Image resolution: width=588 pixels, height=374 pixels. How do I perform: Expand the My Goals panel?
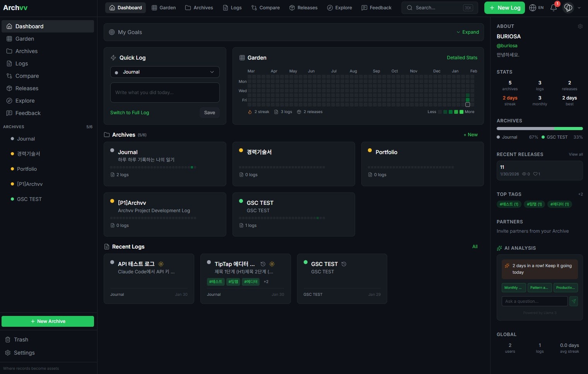click(x=468, y=32)
